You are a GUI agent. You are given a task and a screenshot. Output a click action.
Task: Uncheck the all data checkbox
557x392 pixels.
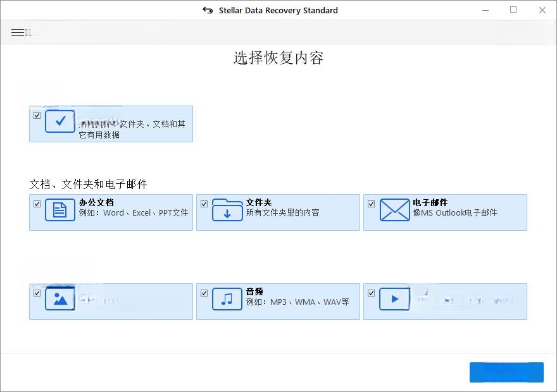(x=37, y=115)
